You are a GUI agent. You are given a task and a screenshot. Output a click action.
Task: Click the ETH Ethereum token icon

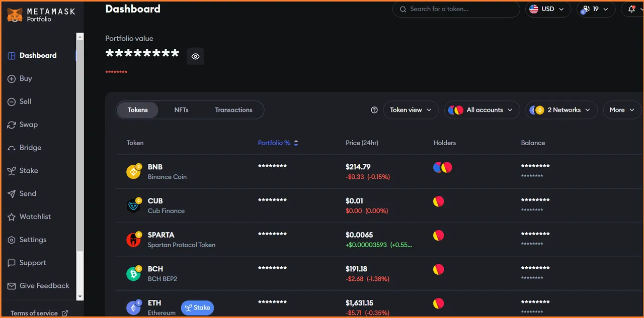tap(134, 307)
